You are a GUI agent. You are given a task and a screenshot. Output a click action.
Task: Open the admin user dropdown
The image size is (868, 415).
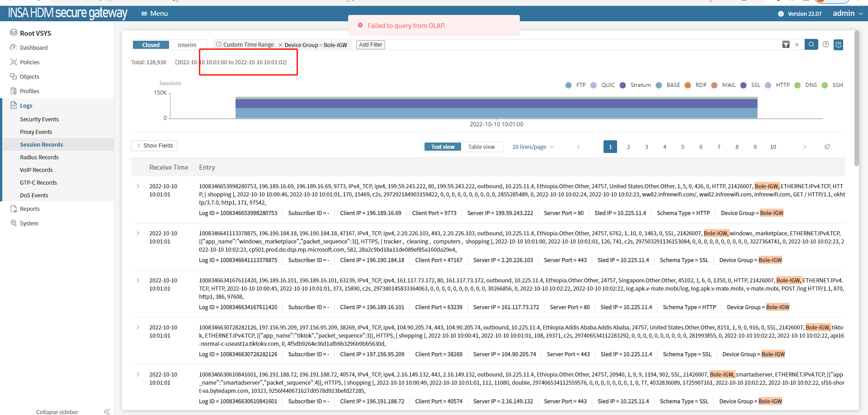848,14
